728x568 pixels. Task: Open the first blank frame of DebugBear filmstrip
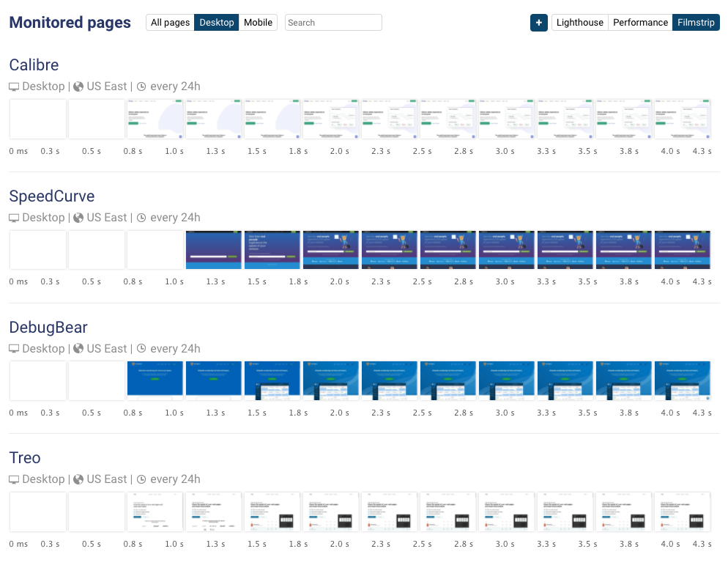(x=37, y=381)
